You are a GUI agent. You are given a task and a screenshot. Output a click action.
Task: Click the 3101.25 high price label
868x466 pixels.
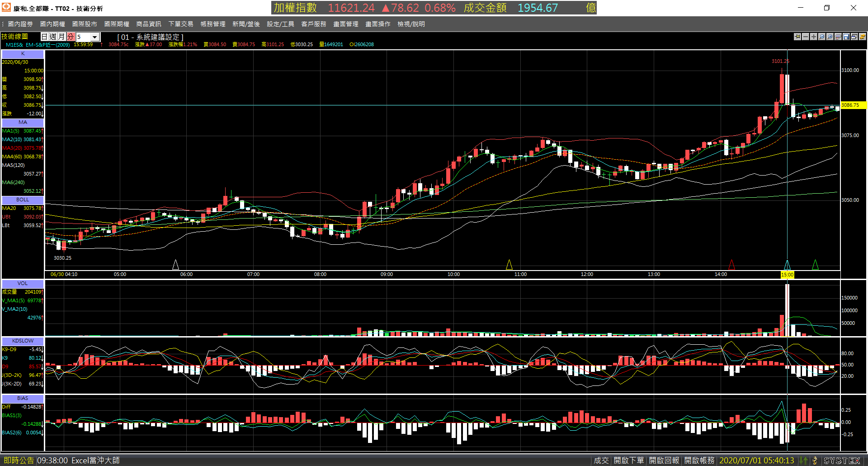[780, 61]
